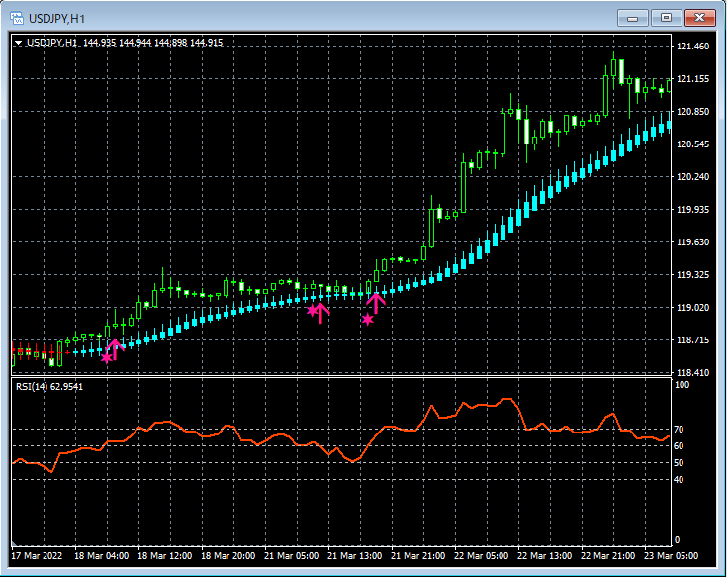
Task: Close the USDJPY,H1 chart window
Action: click(700, 18)
